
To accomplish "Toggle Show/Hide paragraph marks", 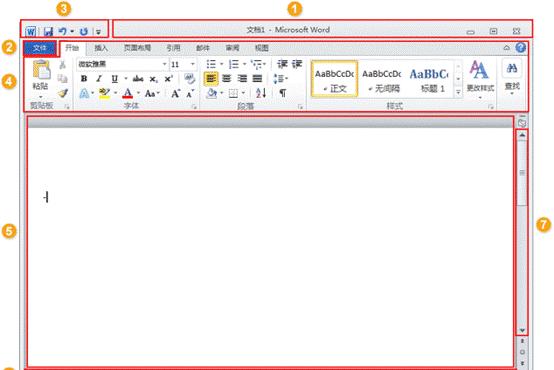I will pos(283,93).
